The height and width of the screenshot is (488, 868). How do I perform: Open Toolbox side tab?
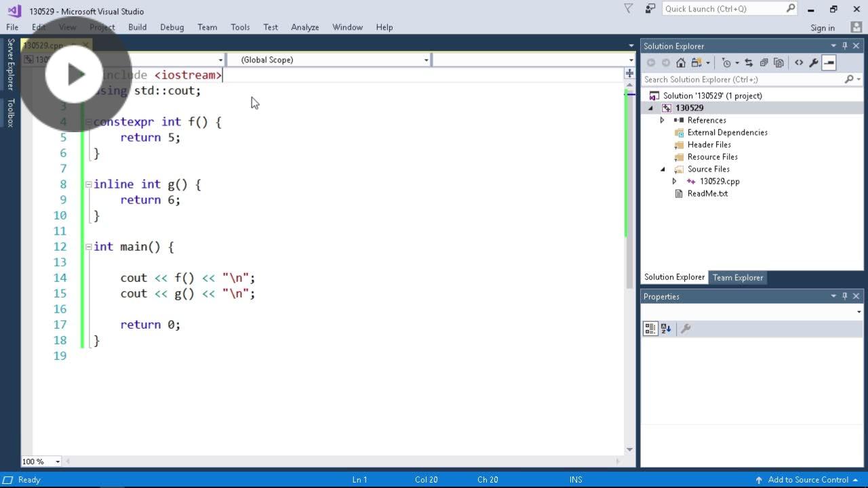coord(10,113)
